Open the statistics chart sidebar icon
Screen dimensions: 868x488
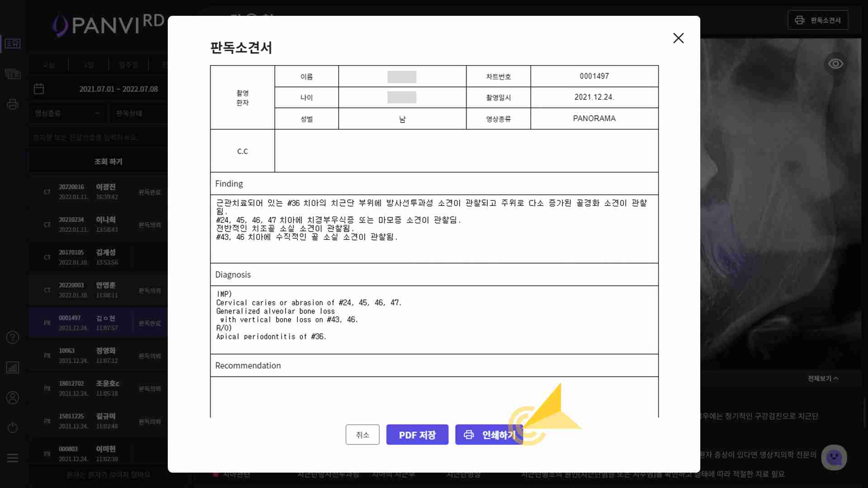(13, 367)
